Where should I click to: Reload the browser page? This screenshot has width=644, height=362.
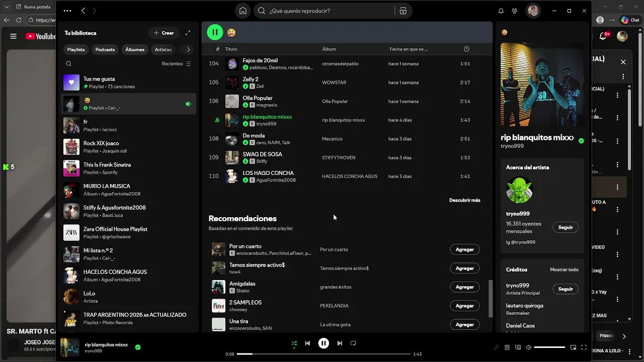[19, 20]
